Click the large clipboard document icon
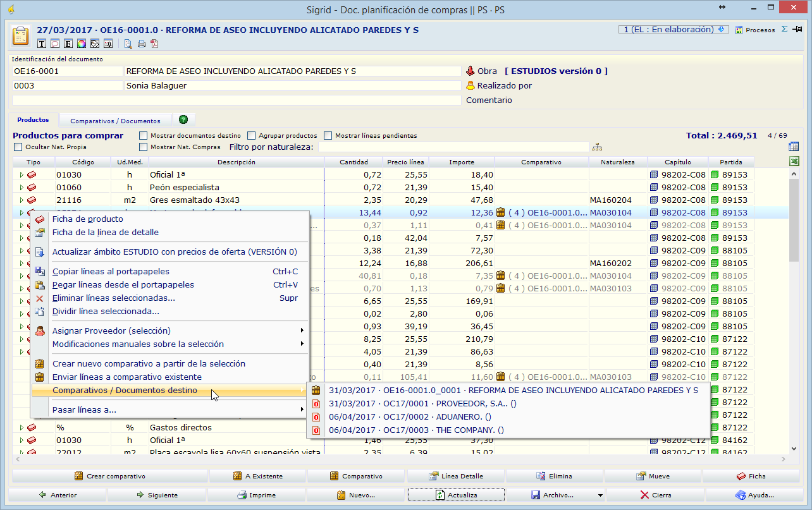Viewport: 812px width, 510px height. pyautogui.click(x=22, y=35)
